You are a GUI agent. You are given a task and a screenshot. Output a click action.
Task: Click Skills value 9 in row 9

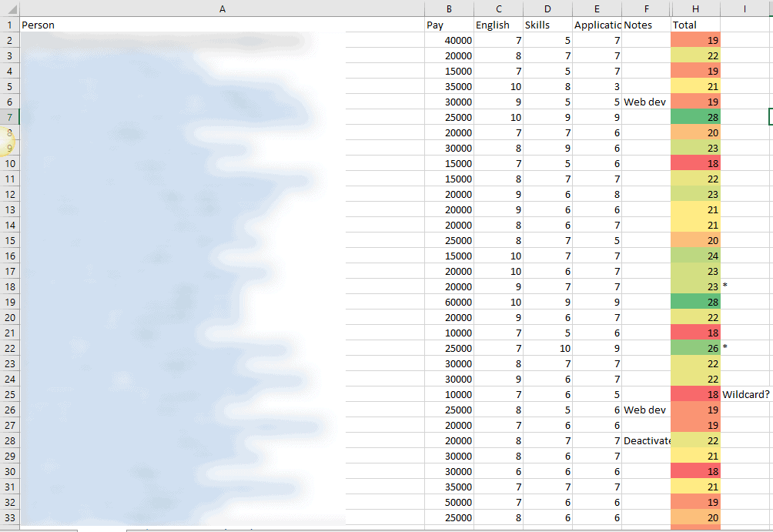click(547, 148)
